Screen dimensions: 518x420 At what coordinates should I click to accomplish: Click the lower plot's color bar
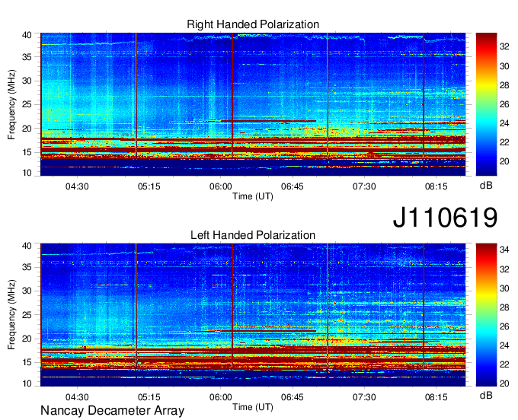click(x=486, y=315)
